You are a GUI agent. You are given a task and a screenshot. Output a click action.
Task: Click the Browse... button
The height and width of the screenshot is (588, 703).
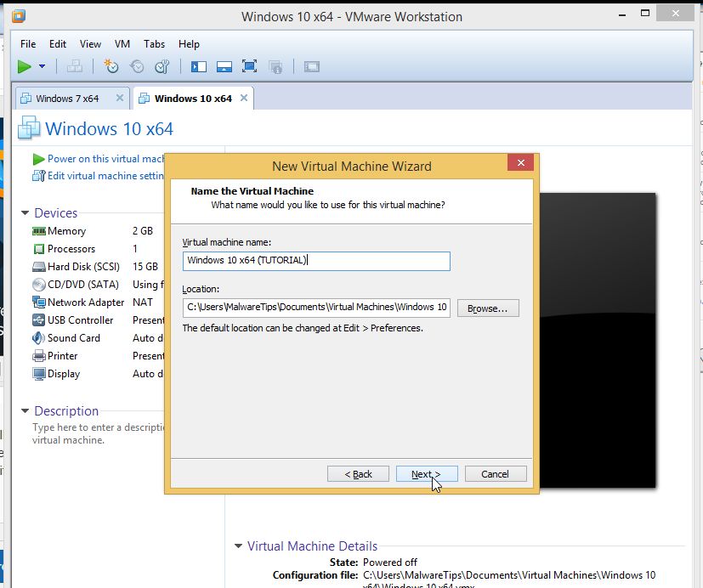point(488,308)
